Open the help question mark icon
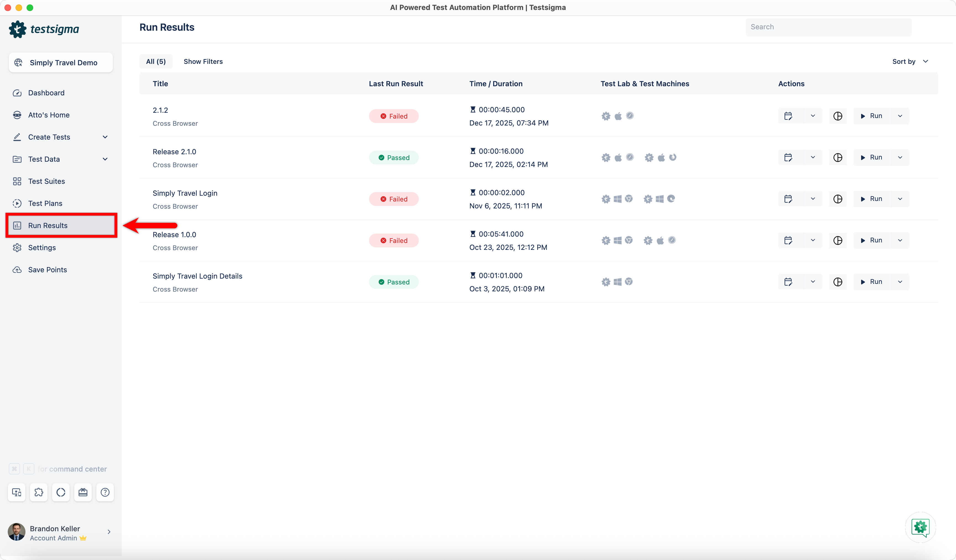This screenshot has height=560, width=956. click(x=105, y=492)
